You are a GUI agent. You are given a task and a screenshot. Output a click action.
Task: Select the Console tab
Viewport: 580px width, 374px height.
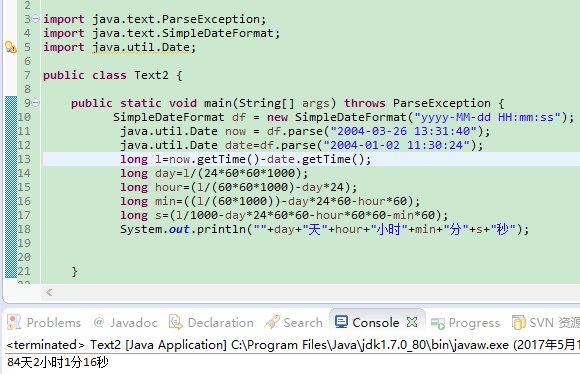pos(376,322)
